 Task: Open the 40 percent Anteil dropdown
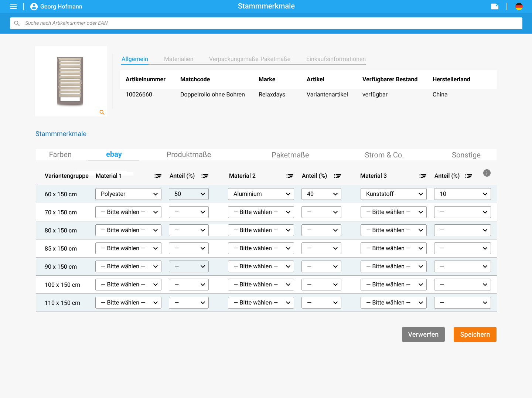pos(321,194)
